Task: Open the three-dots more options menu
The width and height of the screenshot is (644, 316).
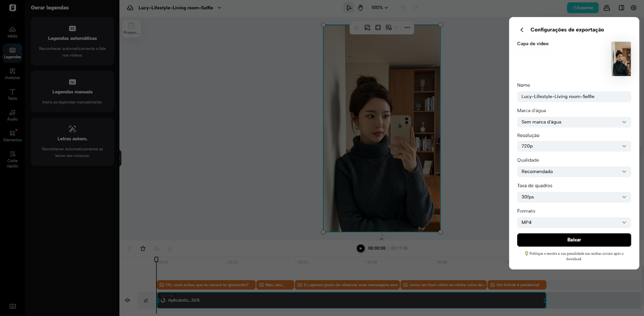Action: click(x=407, y=28)
